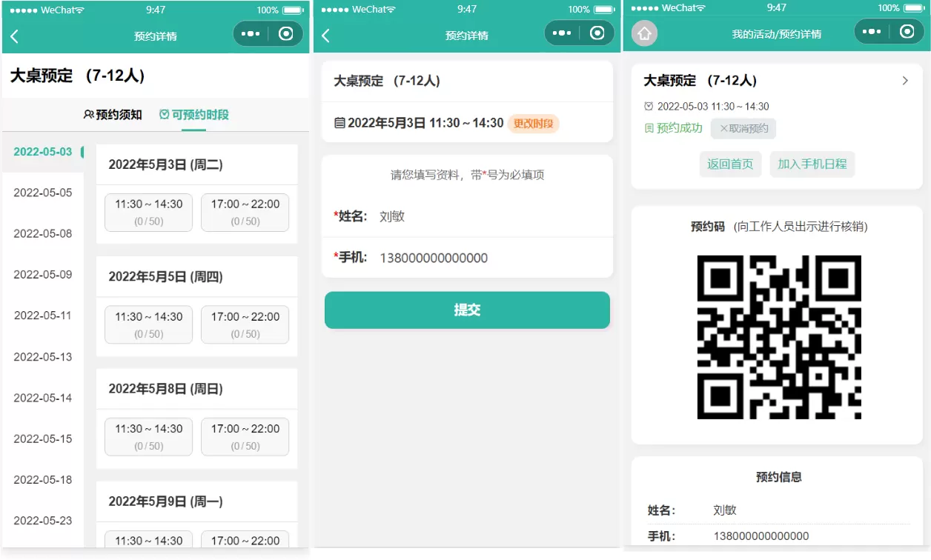931x560 pixels.
Task: Tap the circle close icon in third screen capsule
Action: (907, 31)
